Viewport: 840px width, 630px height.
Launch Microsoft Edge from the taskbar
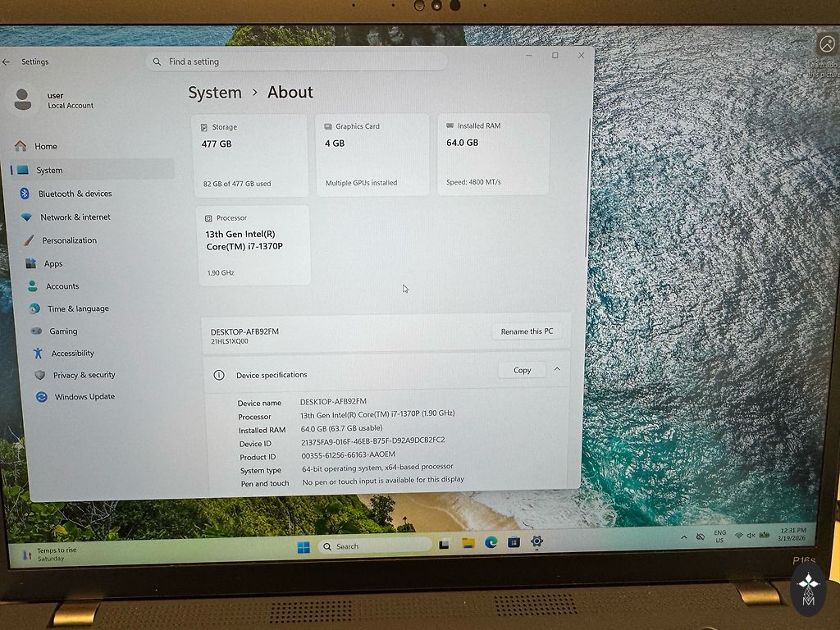pos(491,542)
